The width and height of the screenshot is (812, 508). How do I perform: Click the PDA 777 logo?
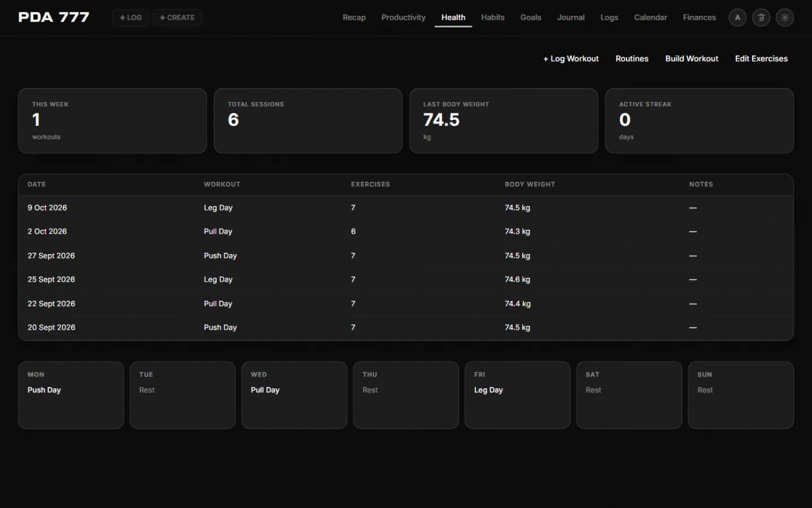54,17
